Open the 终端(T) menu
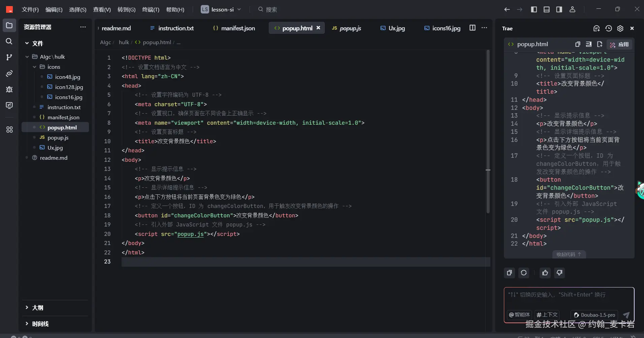The width and height of the screenshot is (644, 338). 151,9
